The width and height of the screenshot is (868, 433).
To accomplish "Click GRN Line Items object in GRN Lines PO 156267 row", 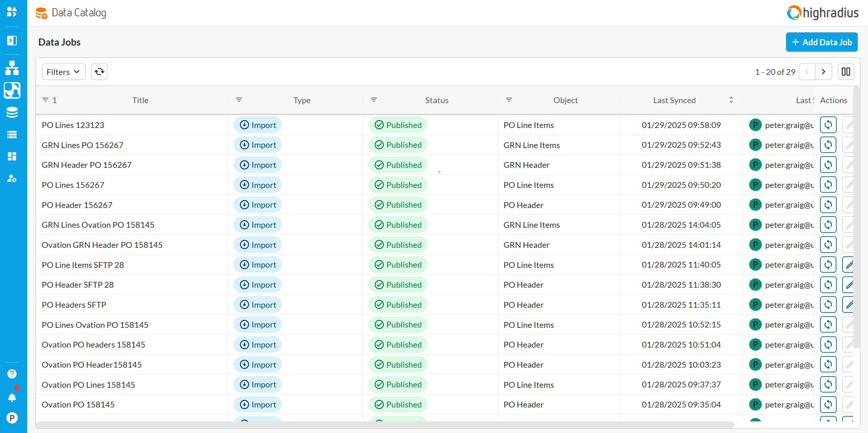I will 531,145.
